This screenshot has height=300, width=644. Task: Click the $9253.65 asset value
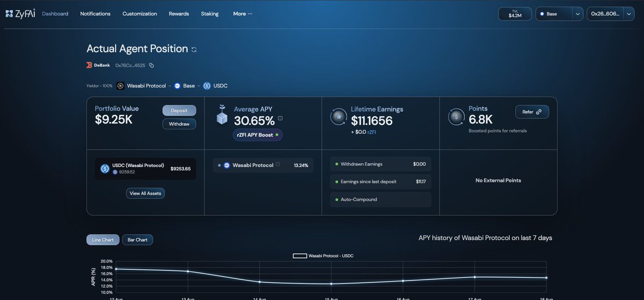180,169
